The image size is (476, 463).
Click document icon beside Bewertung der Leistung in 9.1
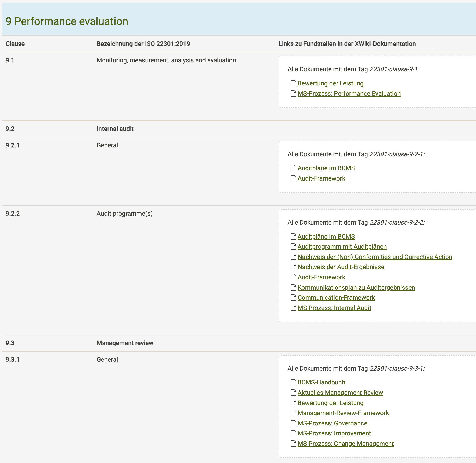tap(293, 83)
